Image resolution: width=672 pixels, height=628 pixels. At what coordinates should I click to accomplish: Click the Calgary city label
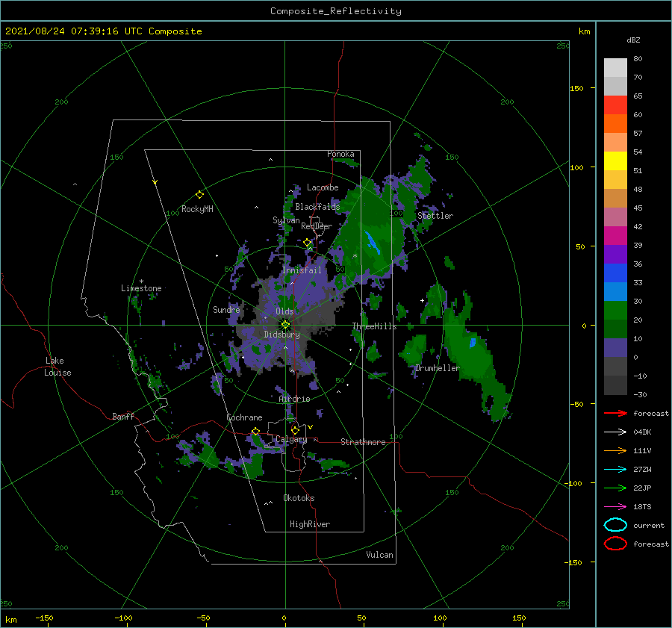pyautogui.click(x=291, y=439)
